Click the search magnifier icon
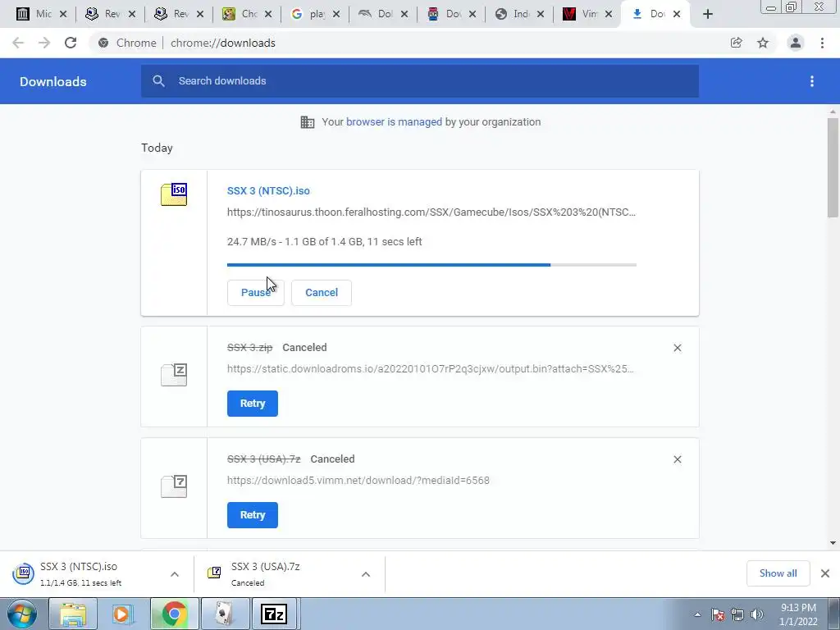 [158, 81]
